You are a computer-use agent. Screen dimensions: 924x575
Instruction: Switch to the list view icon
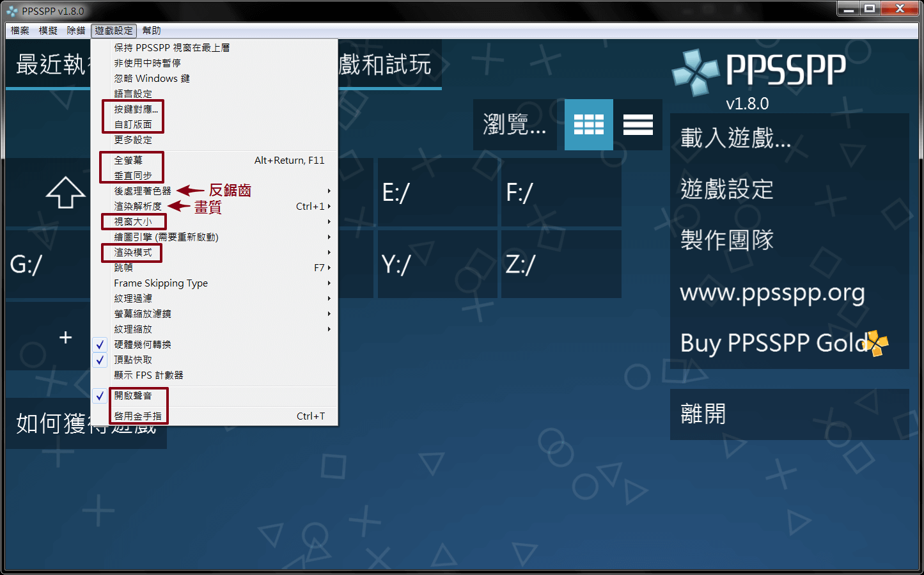point(638,124)
